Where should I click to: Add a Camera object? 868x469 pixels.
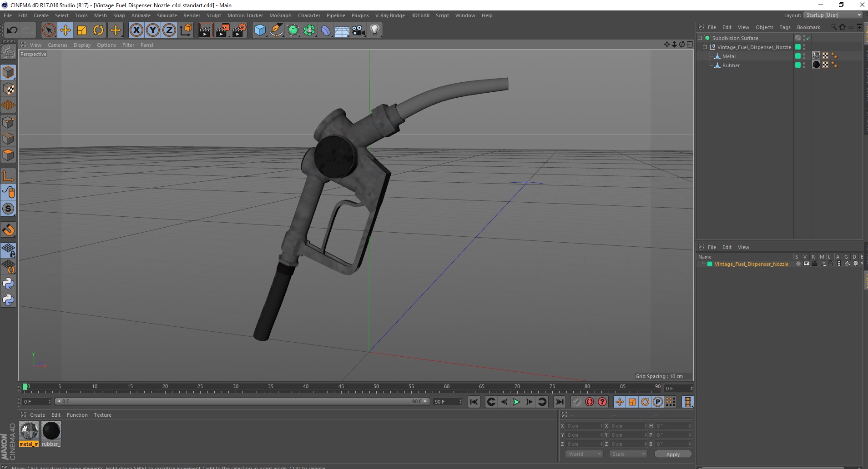click(358, 30)
